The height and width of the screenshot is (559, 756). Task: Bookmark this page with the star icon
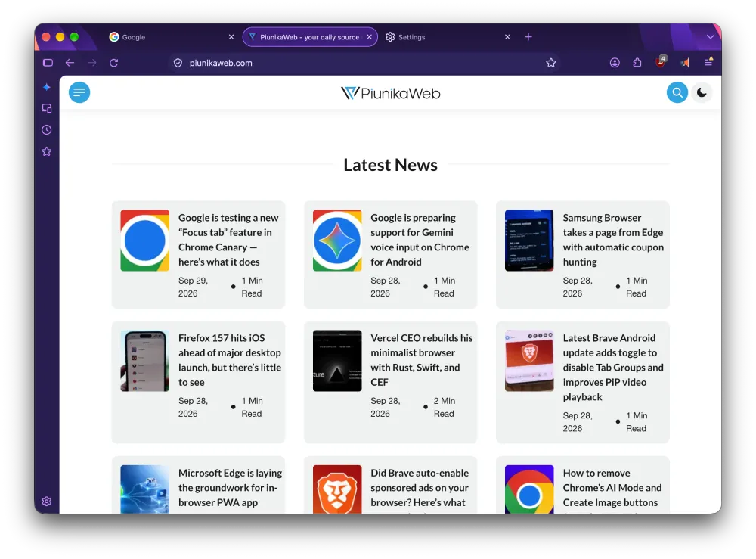click(x=550, y=64)
